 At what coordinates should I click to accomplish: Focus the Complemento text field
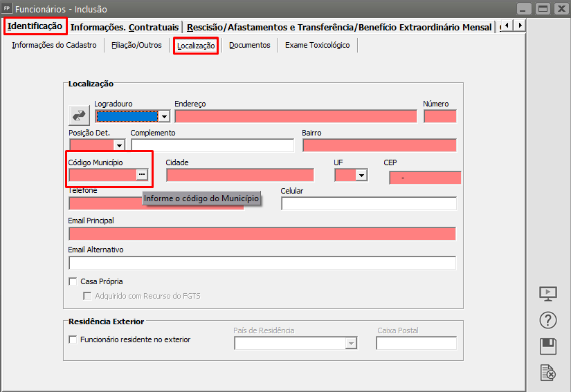212,145
